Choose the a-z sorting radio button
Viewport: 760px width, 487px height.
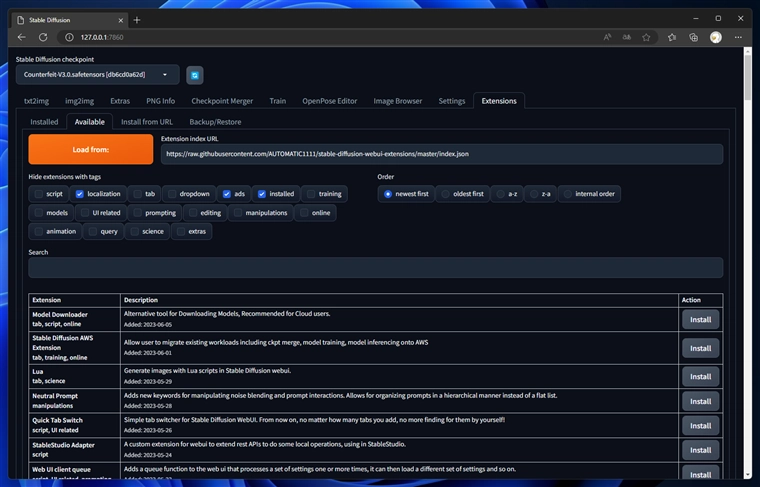click(499, 193)
